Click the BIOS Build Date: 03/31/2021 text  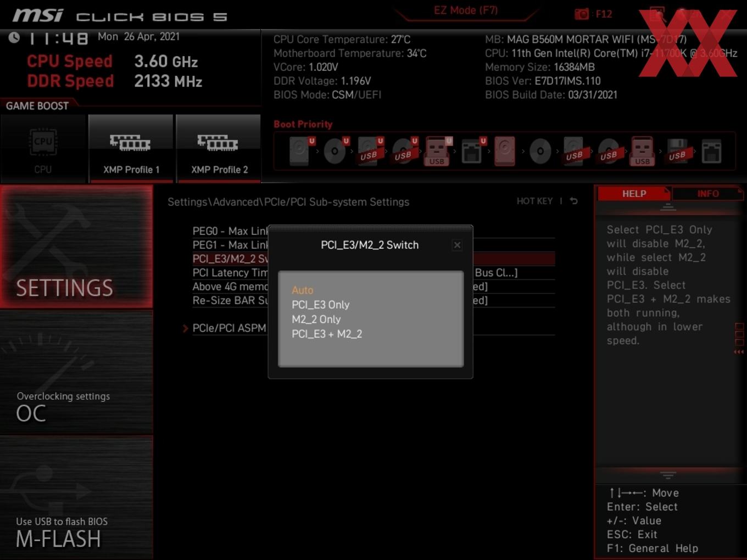[x=551, y=95]
